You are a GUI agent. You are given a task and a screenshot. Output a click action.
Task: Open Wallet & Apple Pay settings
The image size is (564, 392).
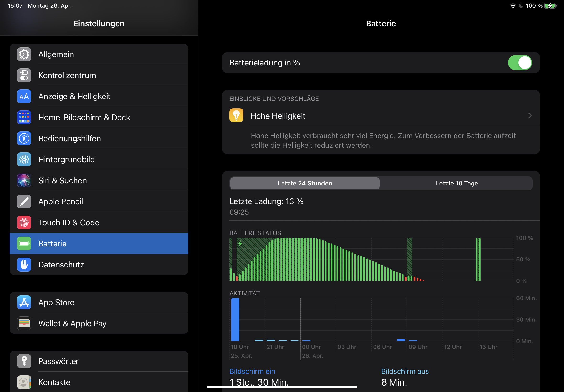72,323
